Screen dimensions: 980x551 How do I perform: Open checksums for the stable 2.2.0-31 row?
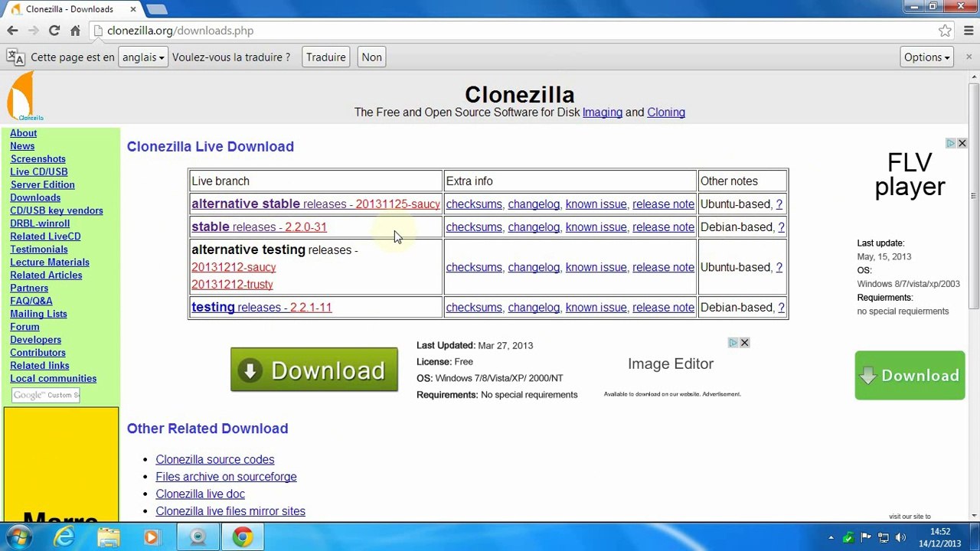coord(474,227)
